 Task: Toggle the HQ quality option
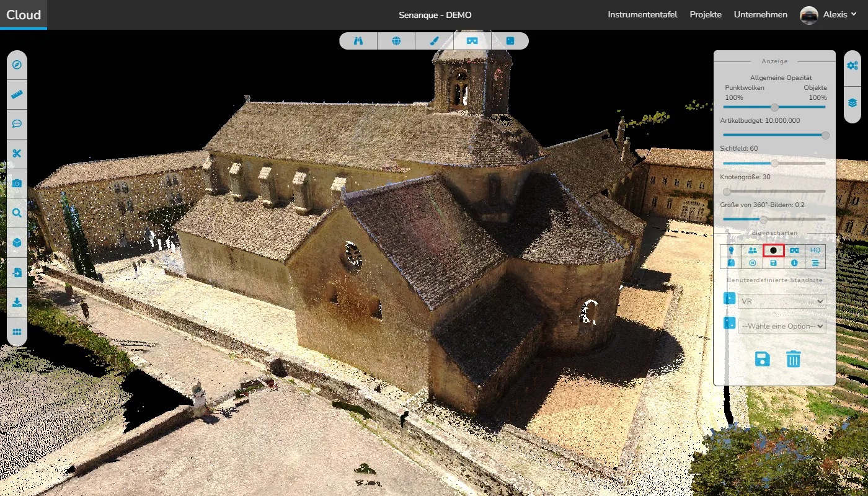tap(815, 250)
